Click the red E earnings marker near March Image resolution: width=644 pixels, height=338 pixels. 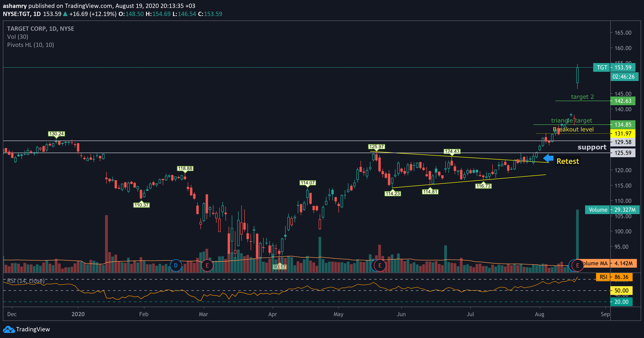click(x=207, y=265)
